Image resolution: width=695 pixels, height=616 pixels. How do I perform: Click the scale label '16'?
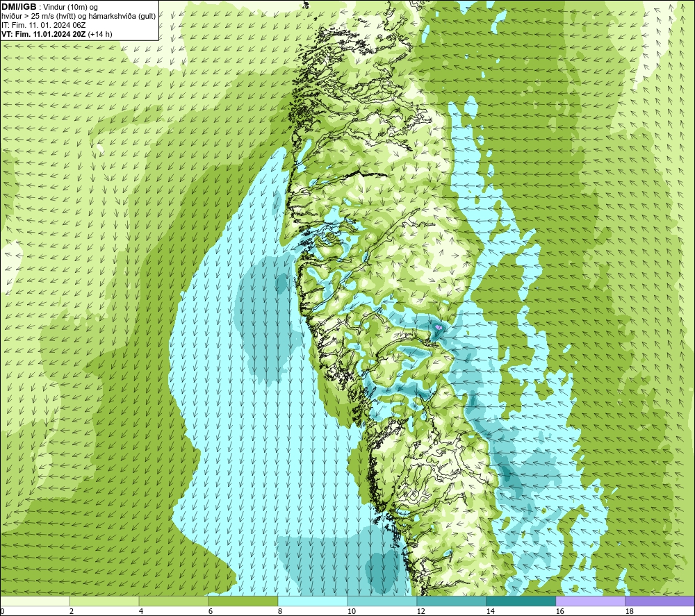point(559,612)
